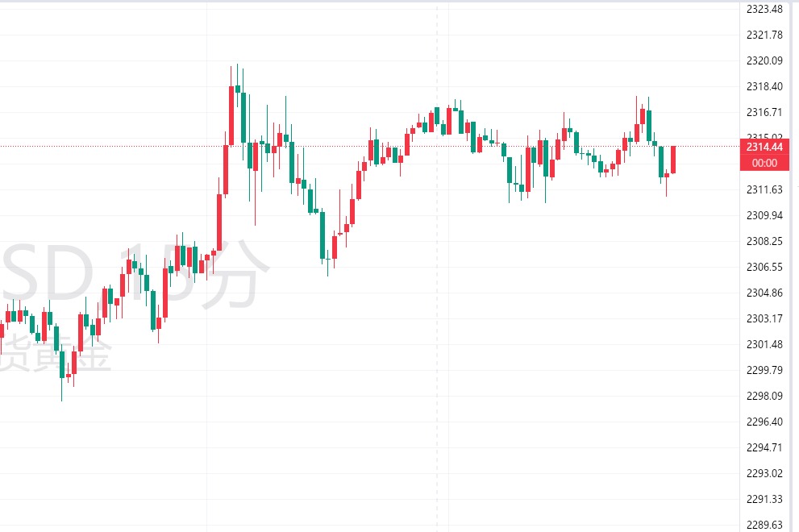Click the 2304.86 price axis label
Viewport: 799px width, 532px height.
tap(764, 293)
